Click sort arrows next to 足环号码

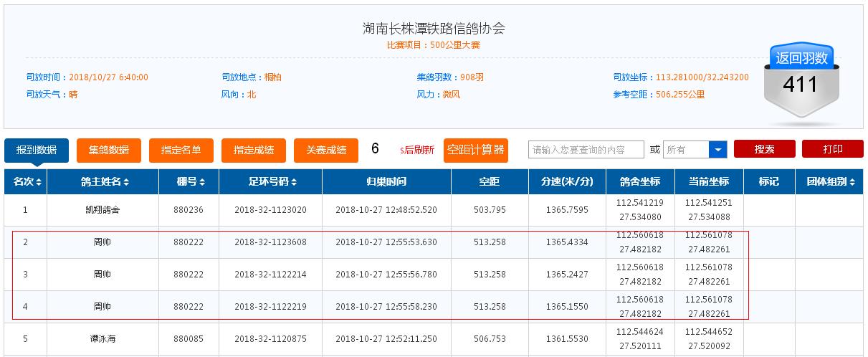point(294,183)
